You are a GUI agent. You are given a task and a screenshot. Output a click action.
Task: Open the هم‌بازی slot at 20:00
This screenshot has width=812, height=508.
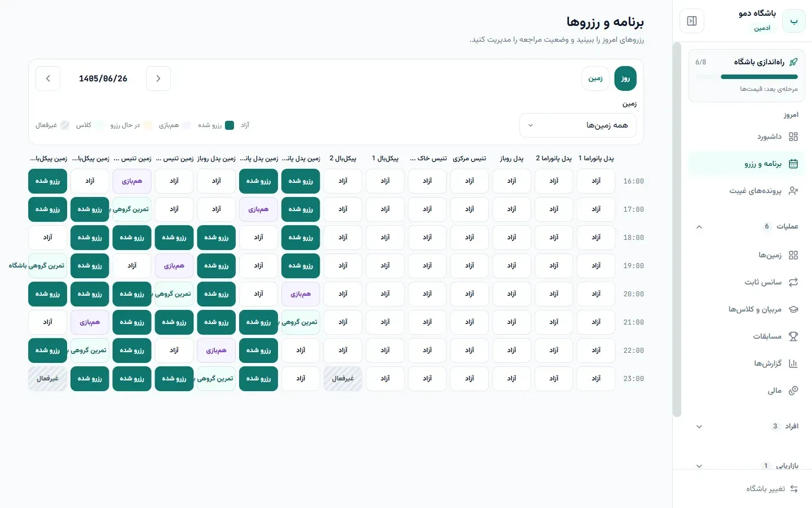click(301, 294)
